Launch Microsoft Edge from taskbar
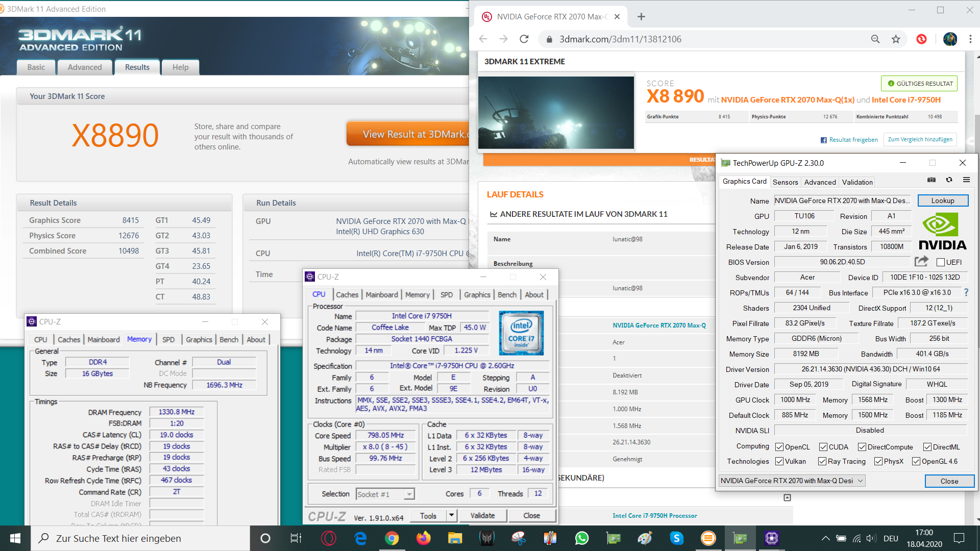 pyautogui.click(x=360, y=538)
